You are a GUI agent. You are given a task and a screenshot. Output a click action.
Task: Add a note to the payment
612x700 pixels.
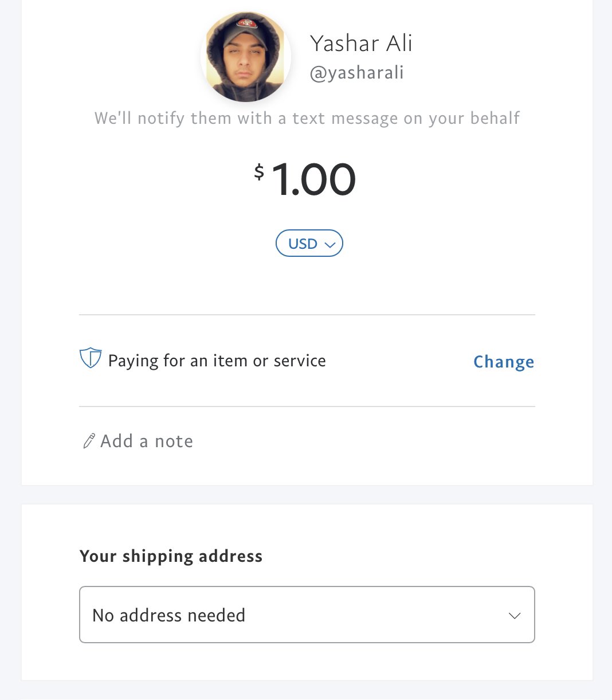click(x=147, y=441)
